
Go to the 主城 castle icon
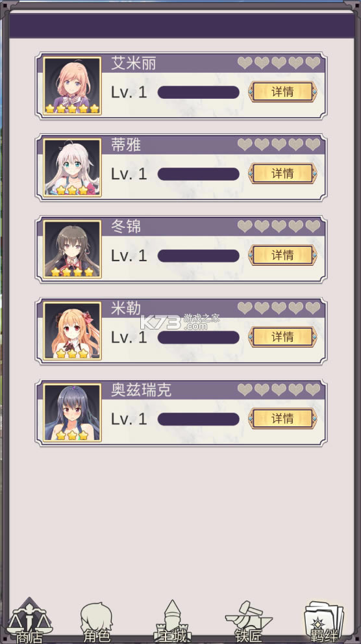(173, 621)
